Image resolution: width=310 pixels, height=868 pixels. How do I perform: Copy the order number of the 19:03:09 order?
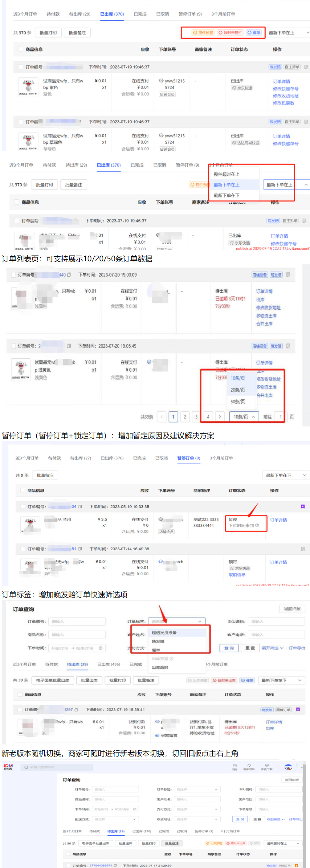coord(69,275)
